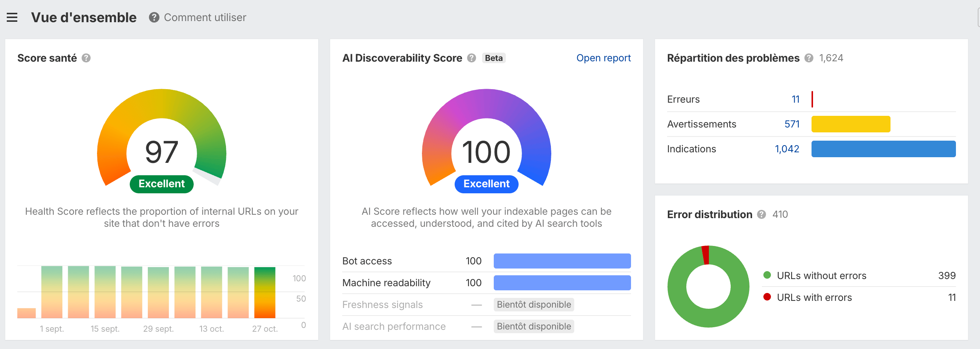Click the Beta badge

[493, 58]
